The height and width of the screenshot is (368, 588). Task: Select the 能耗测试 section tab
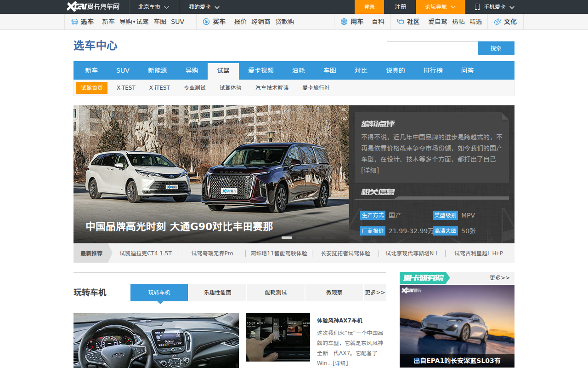pos(276,293)
